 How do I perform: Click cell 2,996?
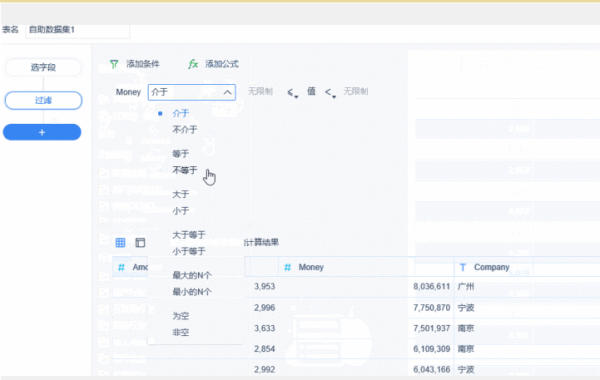(x=264, y=308)
